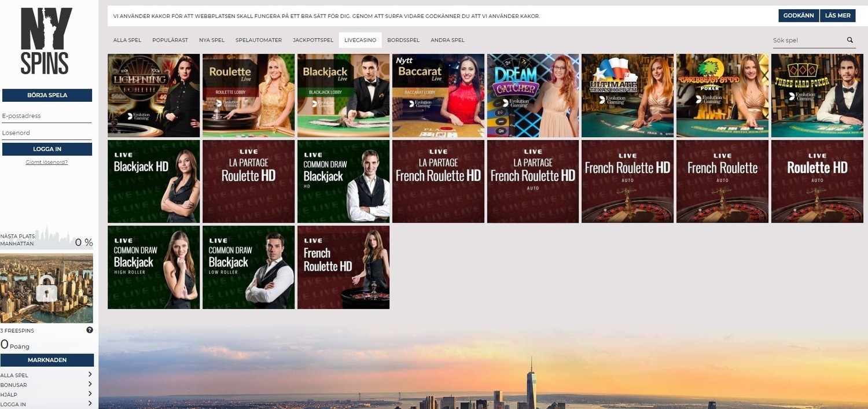Open Common Draw Blackjack High Roller thumbnail
This screenshot has width=868, height=409.
click(154, 267)
